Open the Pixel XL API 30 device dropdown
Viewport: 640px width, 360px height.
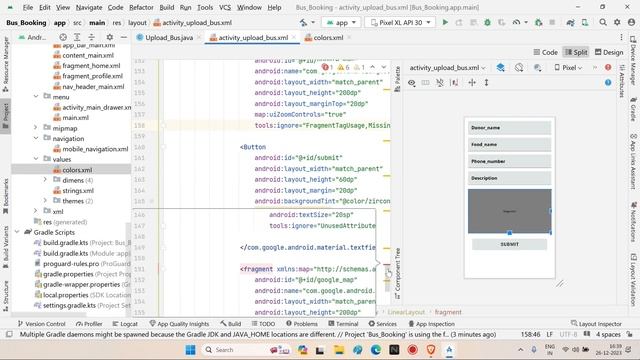tap(400, 22)
